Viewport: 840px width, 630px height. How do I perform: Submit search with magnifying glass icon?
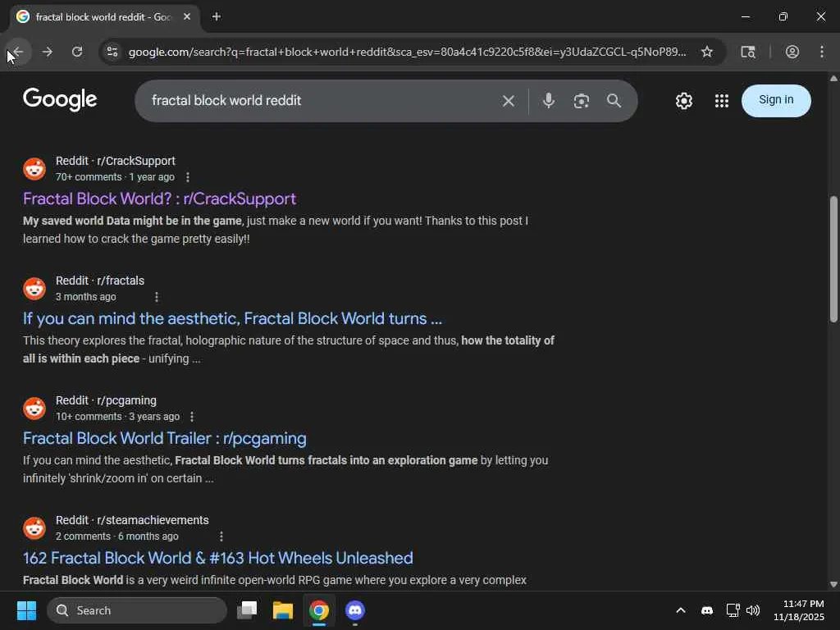tap(614, 101)
